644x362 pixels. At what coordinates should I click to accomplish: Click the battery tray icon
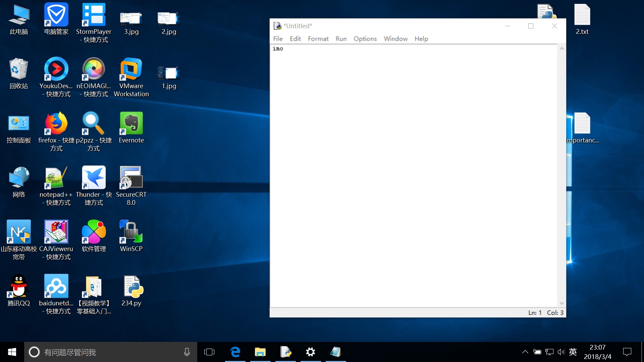(x=537, y=352)
